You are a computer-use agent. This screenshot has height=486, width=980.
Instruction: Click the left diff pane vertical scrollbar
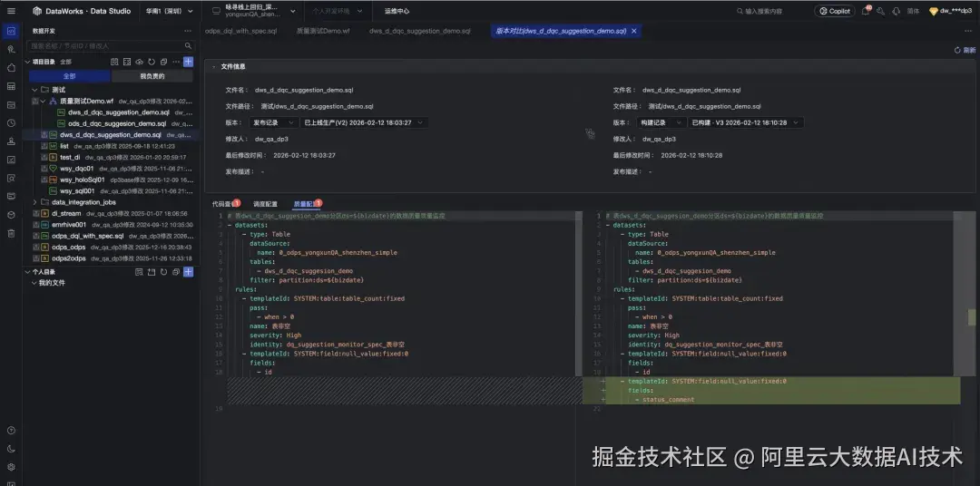[578, 294]
